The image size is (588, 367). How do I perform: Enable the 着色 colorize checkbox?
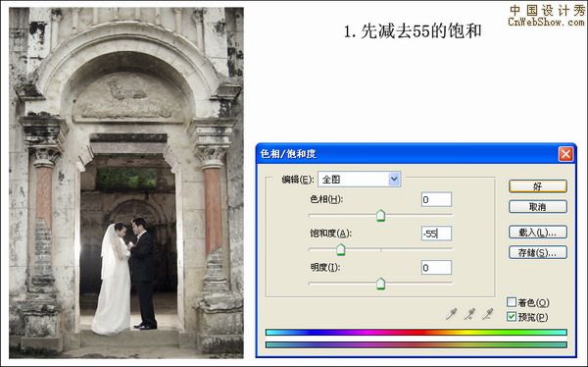click(x=512, y=302)
